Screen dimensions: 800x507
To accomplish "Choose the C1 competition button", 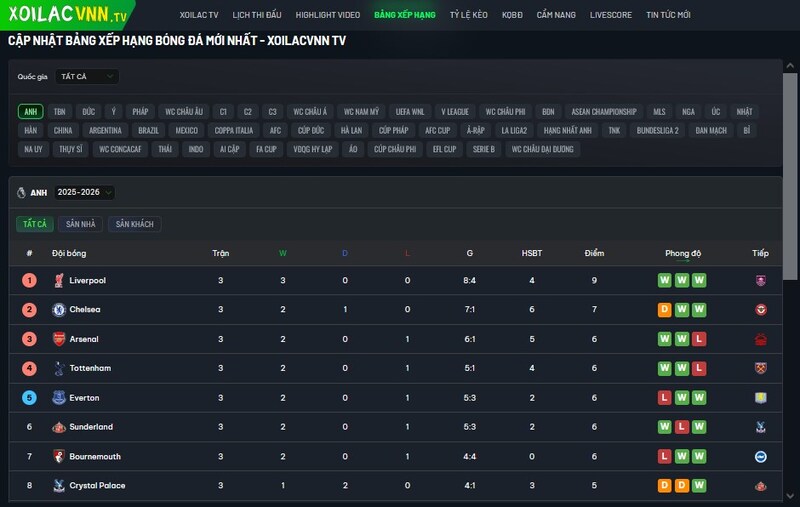I will tap(223, 112).
